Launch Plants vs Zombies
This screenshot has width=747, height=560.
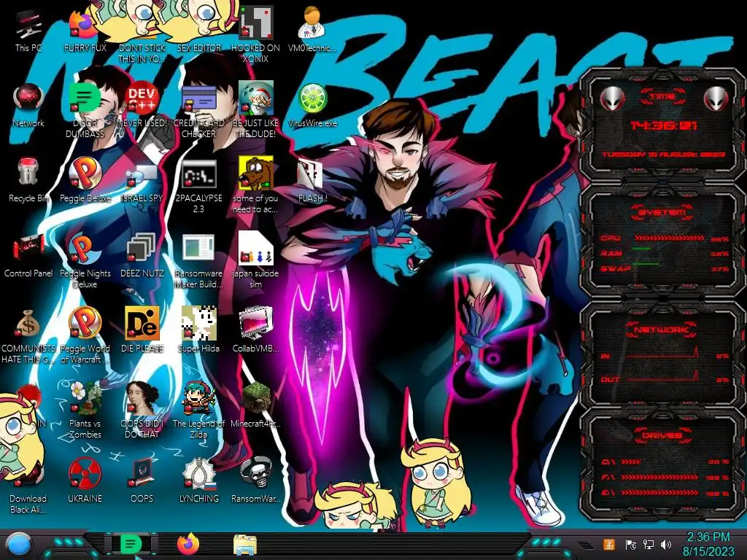(x=85, y=398)
